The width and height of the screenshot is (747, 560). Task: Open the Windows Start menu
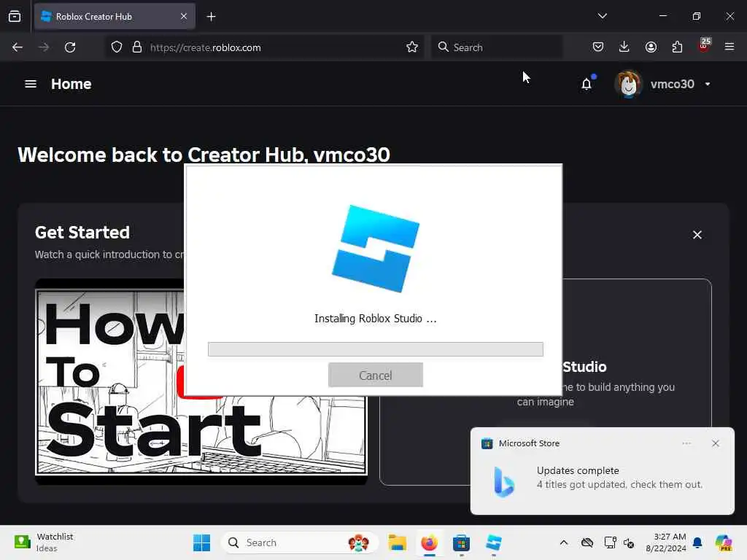(x=201, y=542)
